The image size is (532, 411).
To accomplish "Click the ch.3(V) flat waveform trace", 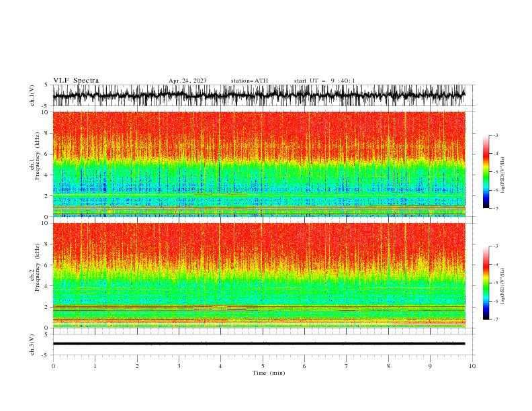I will click(259, 344).
